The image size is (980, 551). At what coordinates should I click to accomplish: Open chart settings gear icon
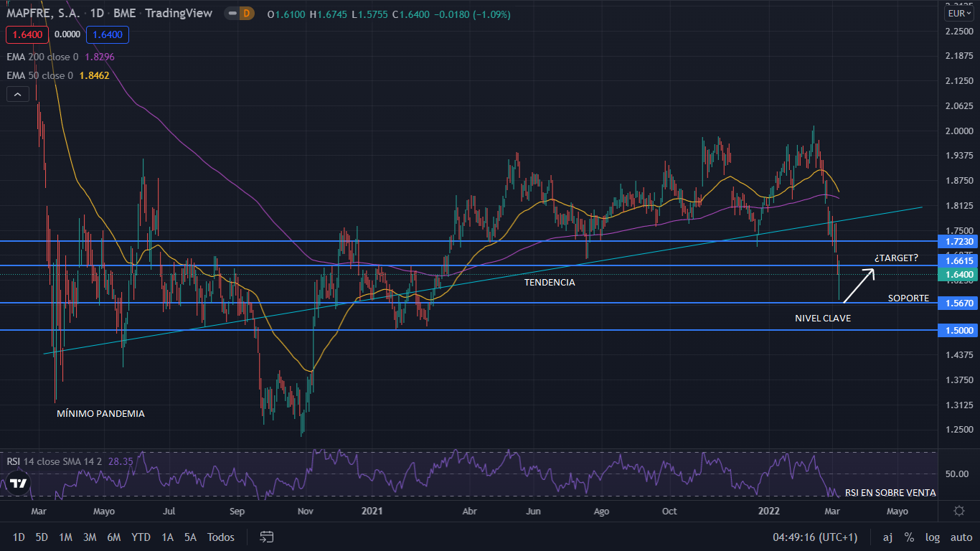point(959,511)
